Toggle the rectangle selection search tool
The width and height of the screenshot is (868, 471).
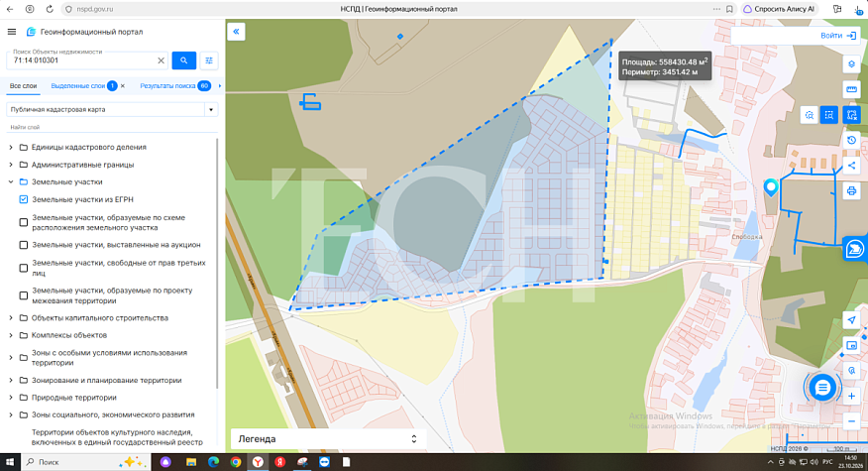coord(829,115)
